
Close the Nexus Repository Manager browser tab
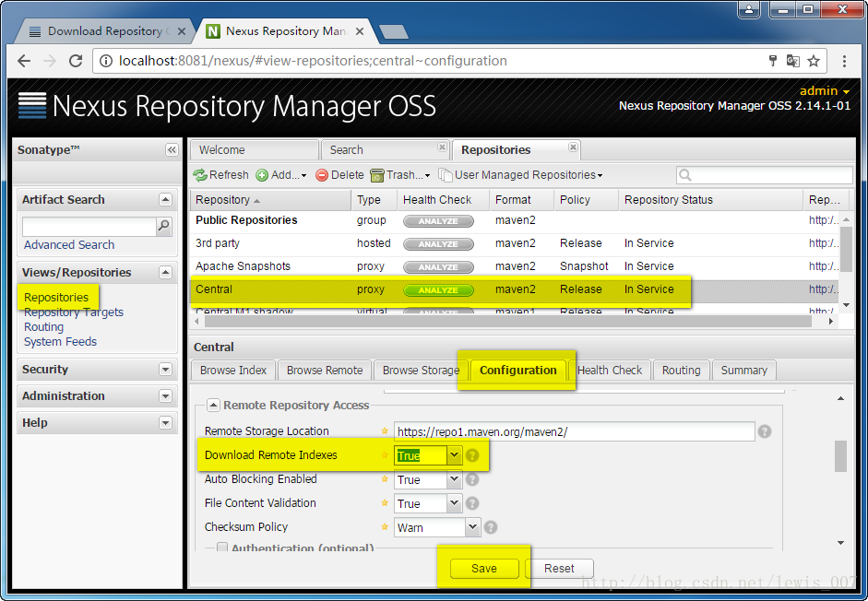coord(359,31)
